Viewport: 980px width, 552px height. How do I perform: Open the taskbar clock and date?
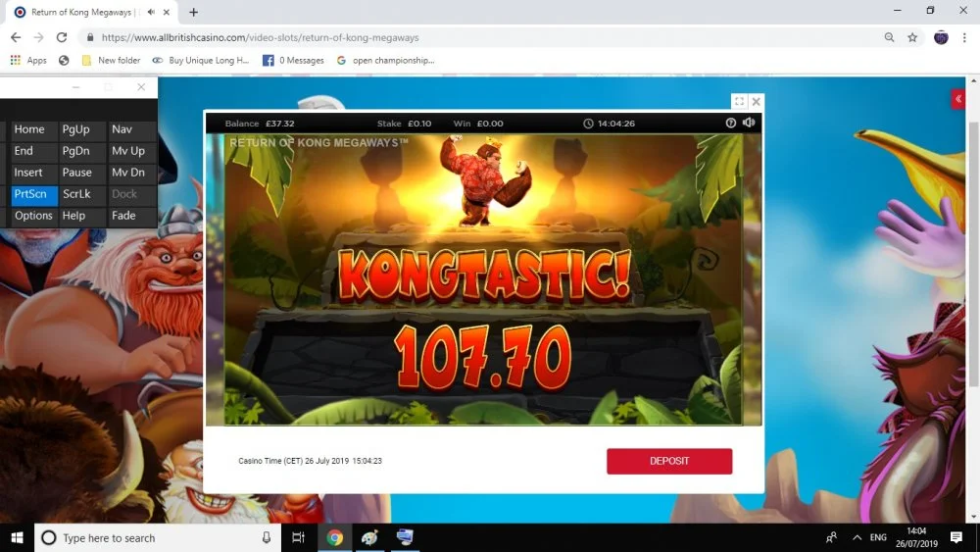[916, 537]
